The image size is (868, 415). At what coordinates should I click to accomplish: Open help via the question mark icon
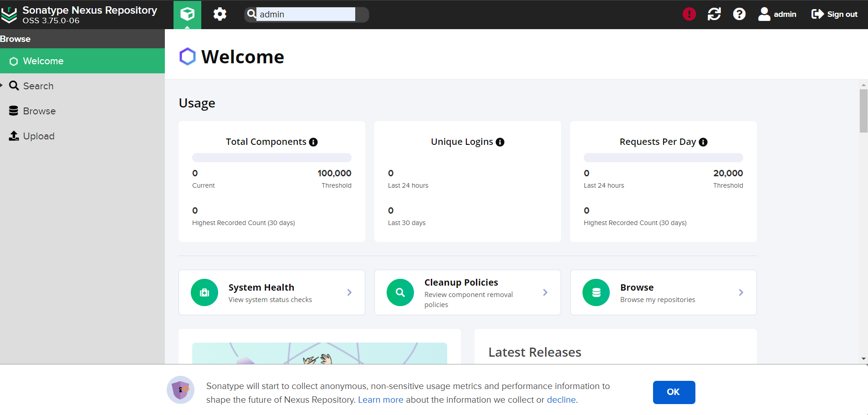pyautogui.click(x=739, y=14)
